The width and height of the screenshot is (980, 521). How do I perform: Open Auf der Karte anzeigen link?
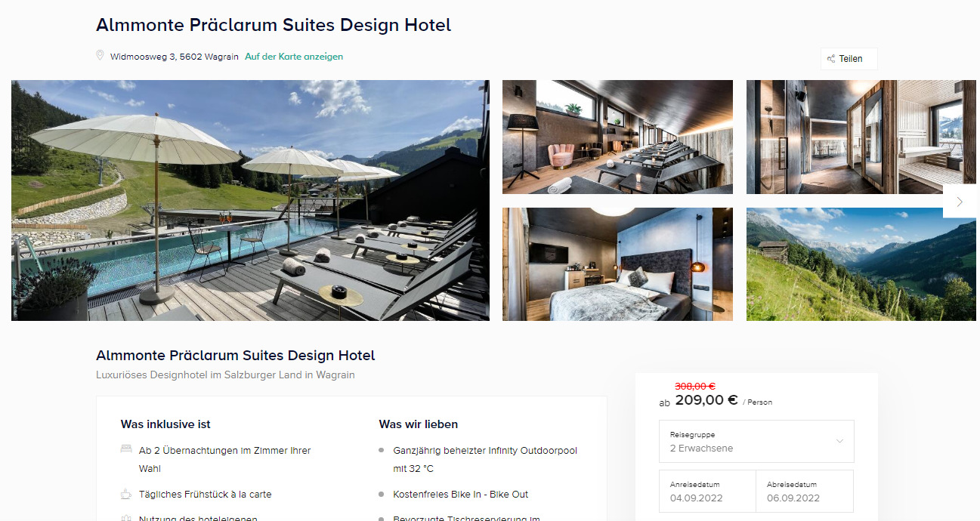(294, 57)
